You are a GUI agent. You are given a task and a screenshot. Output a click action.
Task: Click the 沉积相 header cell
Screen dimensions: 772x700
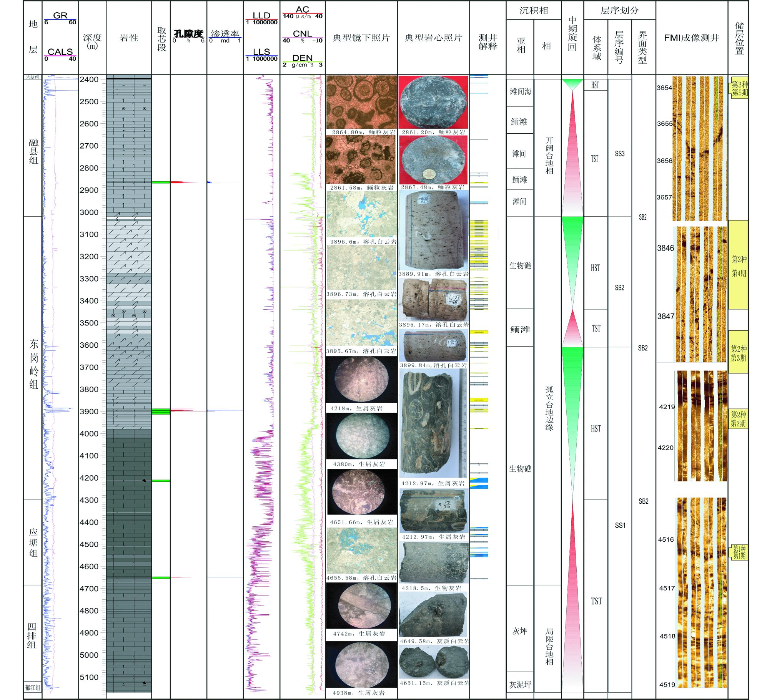533,10
